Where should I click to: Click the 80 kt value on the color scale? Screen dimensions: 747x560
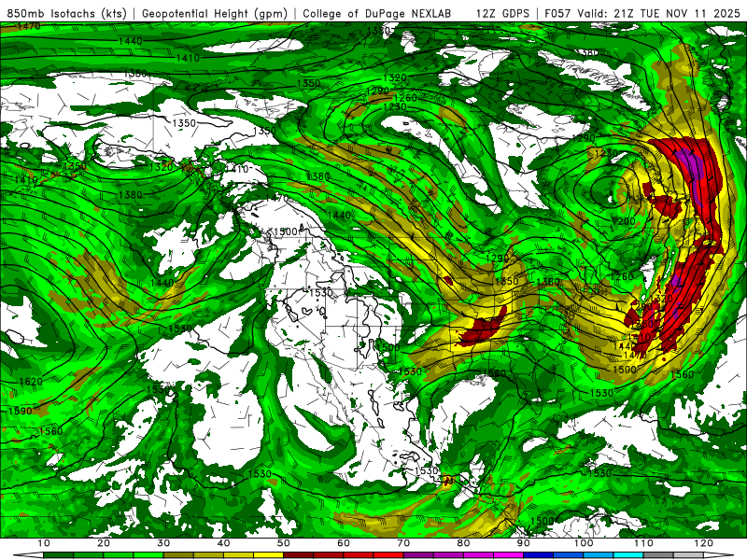[x=463, y=543]
